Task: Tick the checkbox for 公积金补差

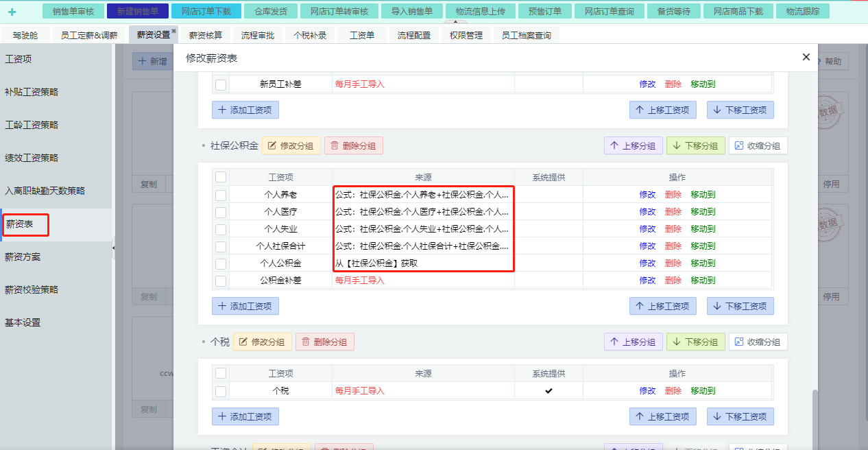Action: pyautogui.click(x=221, y=281)
